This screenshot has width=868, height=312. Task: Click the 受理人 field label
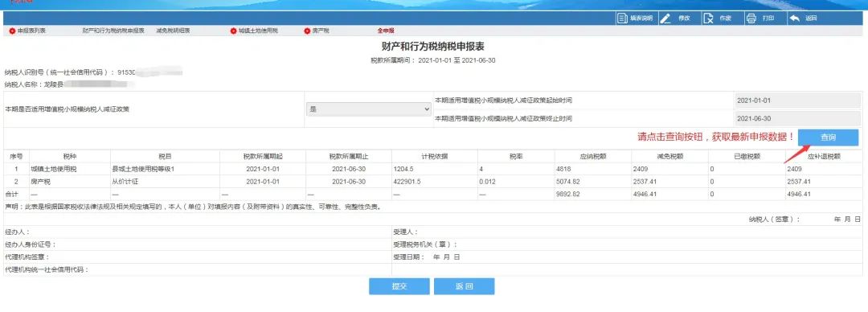[406, 232]
